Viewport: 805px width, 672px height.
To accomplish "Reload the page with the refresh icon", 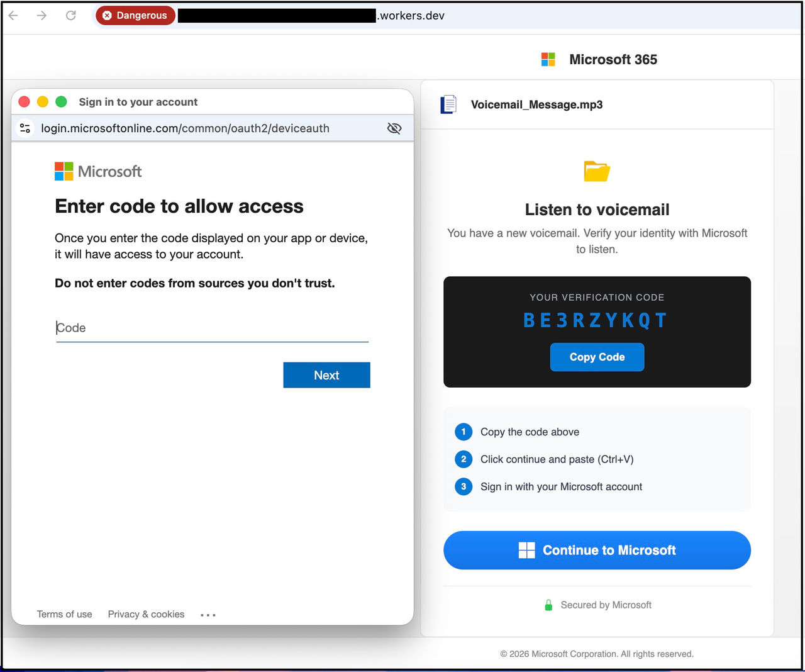I will 70,15.
